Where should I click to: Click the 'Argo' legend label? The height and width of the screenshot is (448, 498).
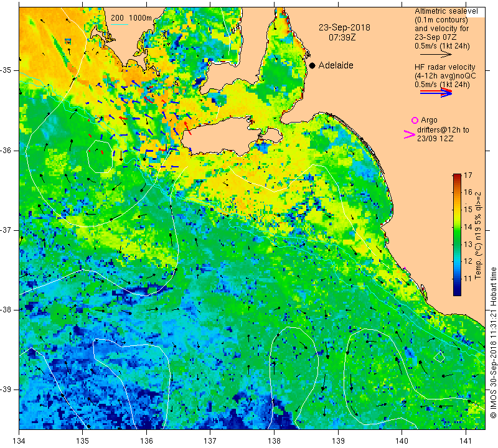[x=429, y=120]
